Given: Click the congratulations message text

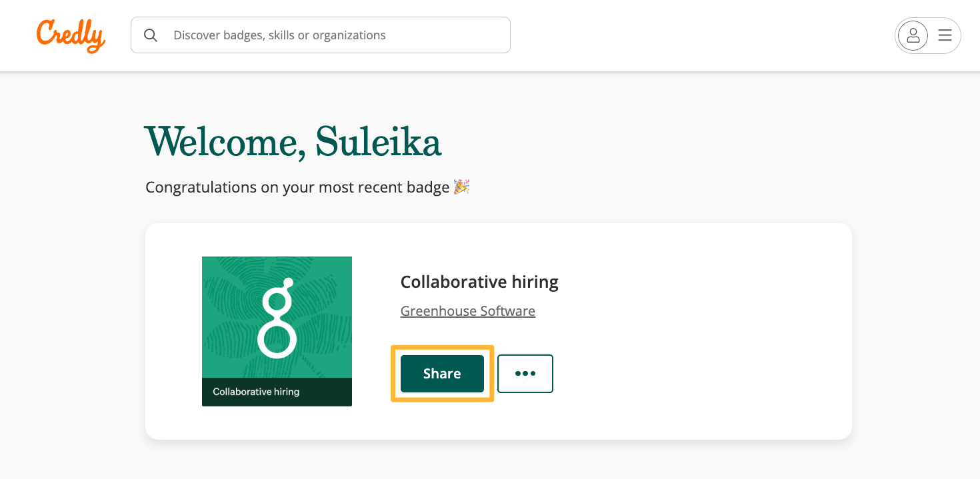Looking at the screenshot, I should point(307,187).
